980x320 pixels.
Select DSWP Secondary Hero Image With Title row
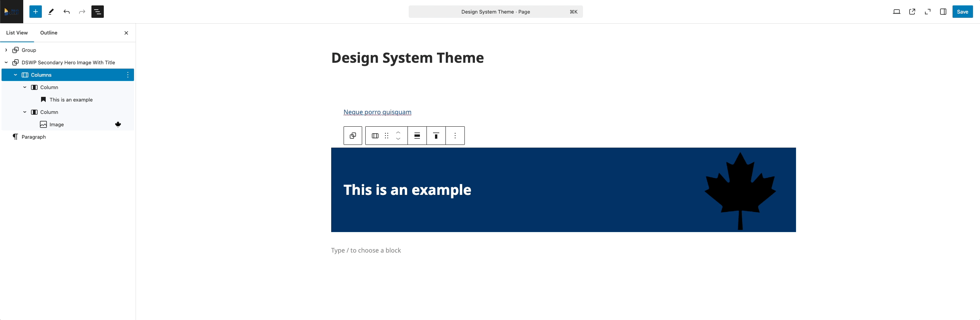pyautogui.click(x=68, y=62)
